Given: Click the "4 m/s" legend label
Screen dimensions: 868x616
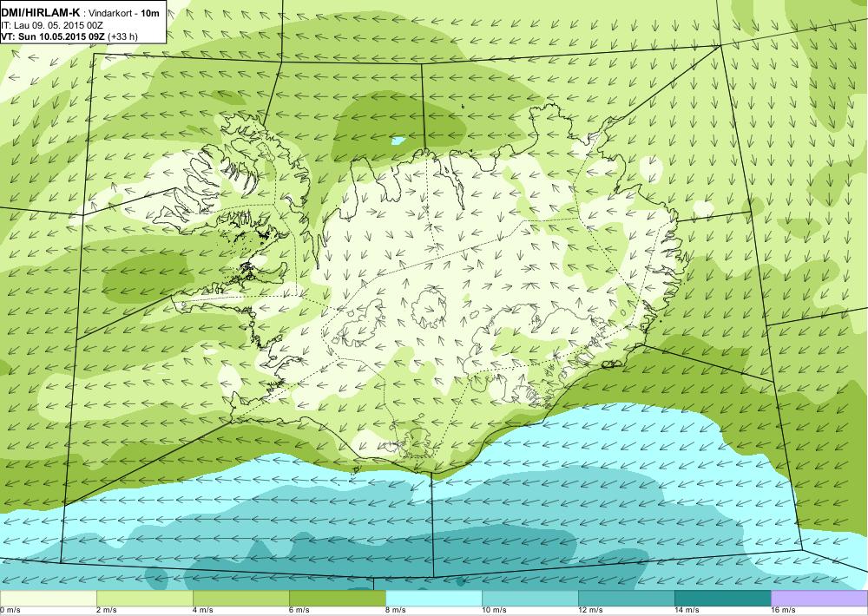Looking at the screenshot, I should 203,611.
